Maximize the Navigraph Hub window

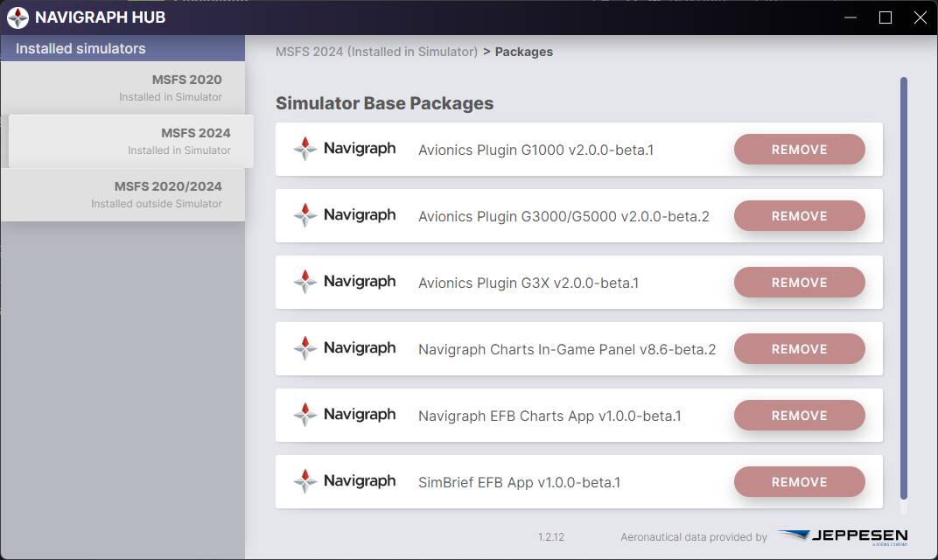point(885,17)
